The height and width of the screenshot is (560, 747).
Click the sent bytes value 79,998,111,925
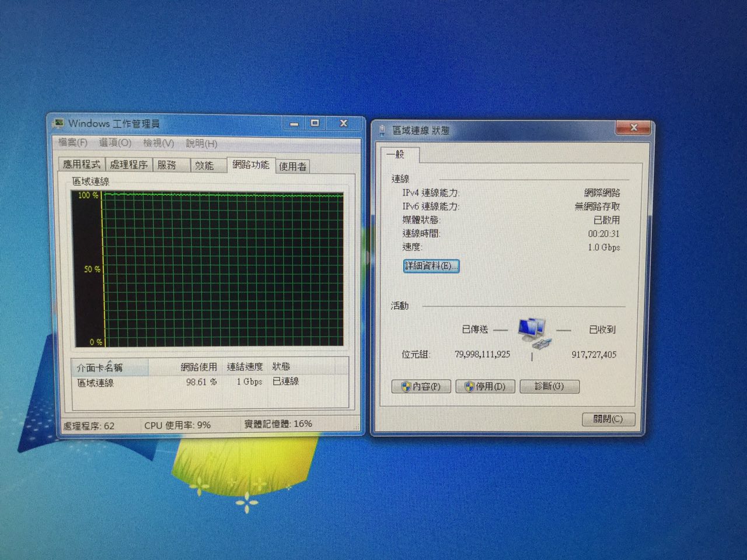pos(483,354)
